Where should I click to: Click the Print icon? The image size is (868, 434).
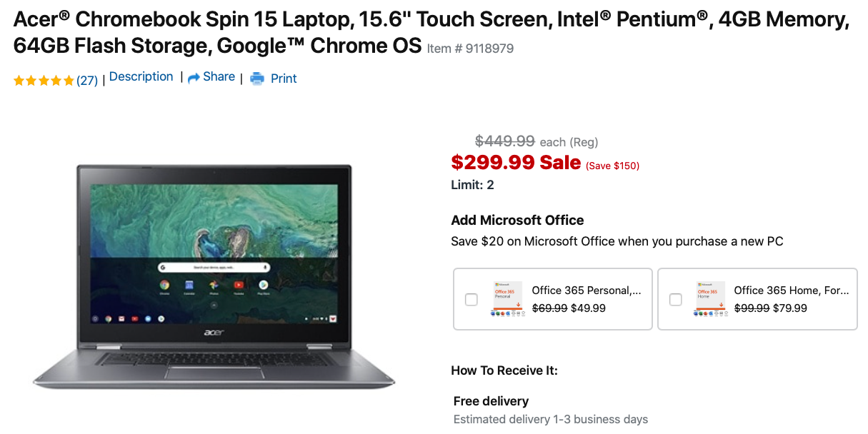[256, 79]
